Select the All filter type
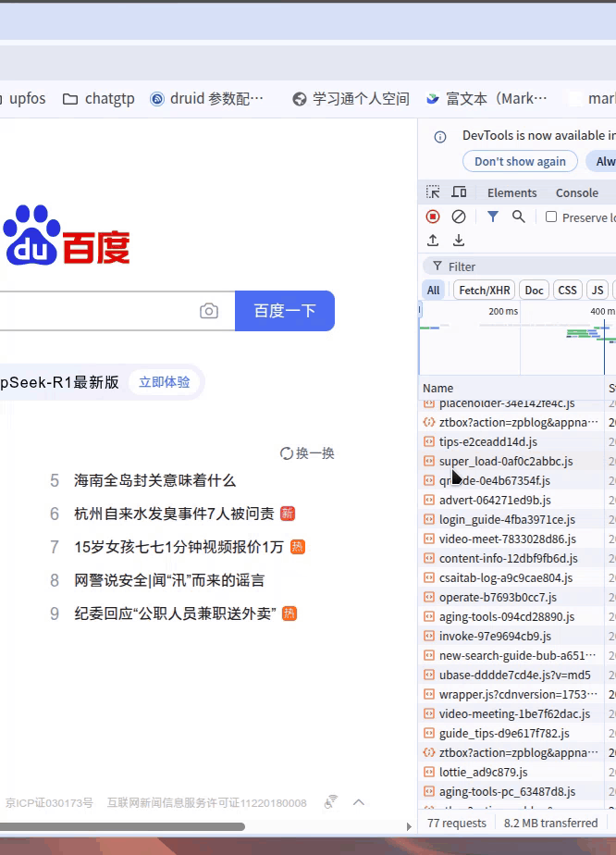616x855 pixels. tap(434, 291)
